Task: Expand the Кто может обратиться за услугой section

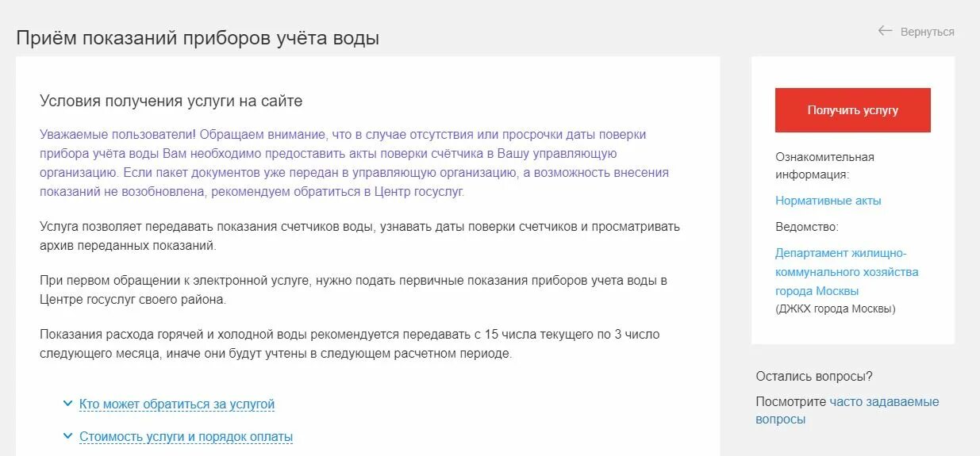Action: 177,404
